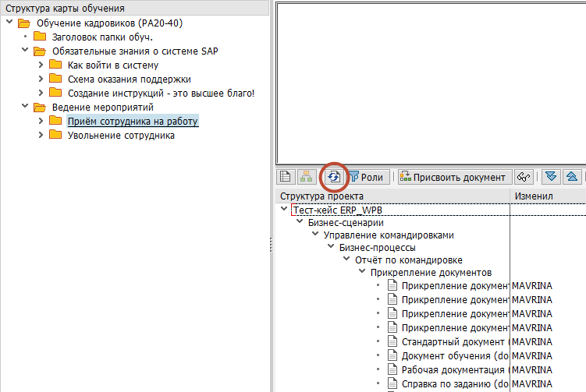
Task: Click MAVRINA in Справка по заданию row
Action: click(532, 383)
